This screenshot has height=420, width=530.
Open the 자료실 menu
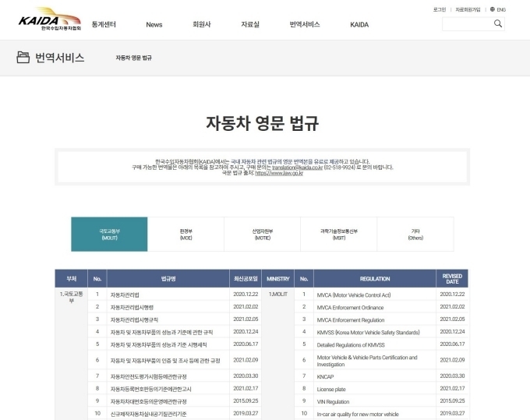pos(250,24)
